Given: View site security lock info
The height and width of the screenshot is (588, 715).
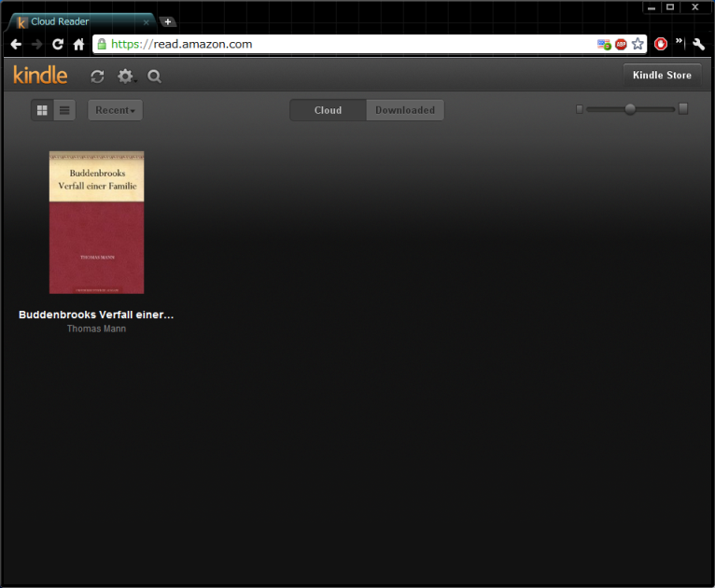Looking at the screenshot, I should [x=102, y=44].
